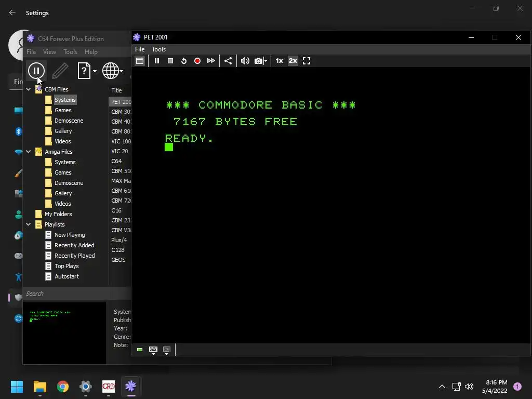Open the help icon dropdown arrow
Image resolution: width=532 pixels, height=399 pixels.
(95, 71)
